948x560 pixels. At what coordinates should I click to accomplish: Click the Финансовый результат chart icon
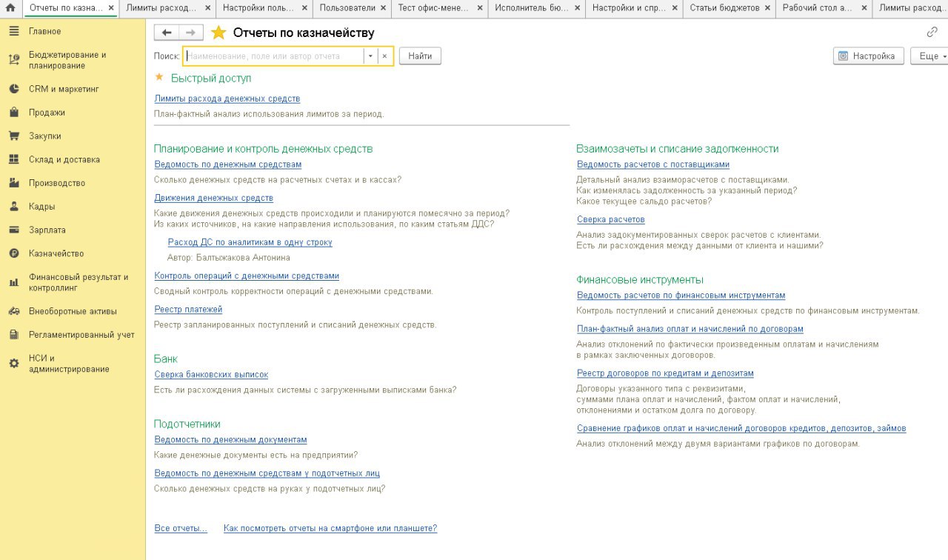13,282
